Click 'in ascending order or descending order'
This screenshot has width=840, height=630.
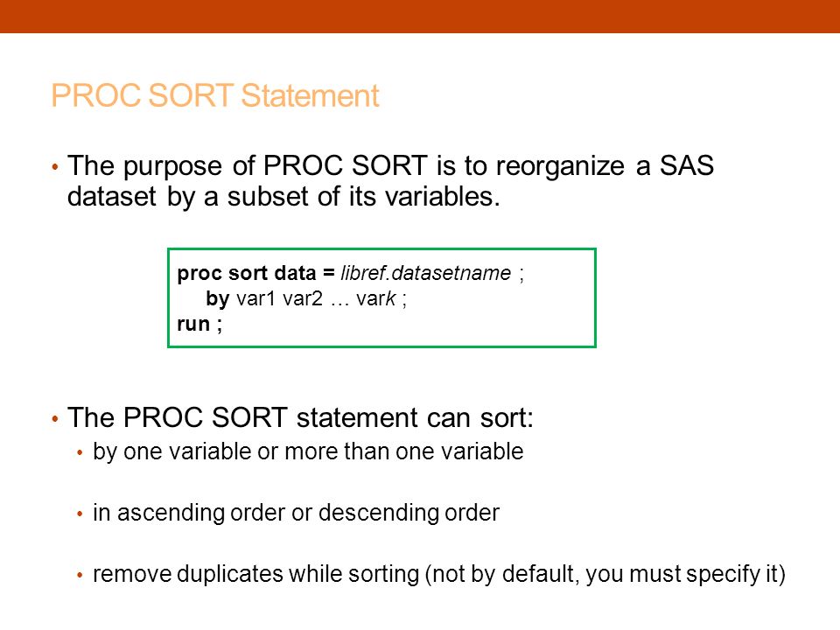[x=297, y=513]
